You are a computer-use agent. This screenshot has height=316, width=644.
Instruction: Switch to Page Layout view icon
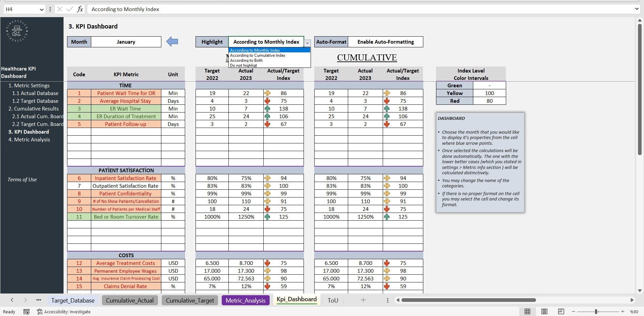click(544, 312)
